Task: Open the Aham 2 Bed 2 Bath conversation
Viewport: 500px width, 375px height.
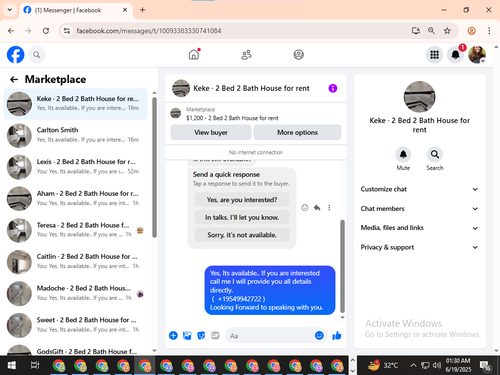Action: coord(75,198)
